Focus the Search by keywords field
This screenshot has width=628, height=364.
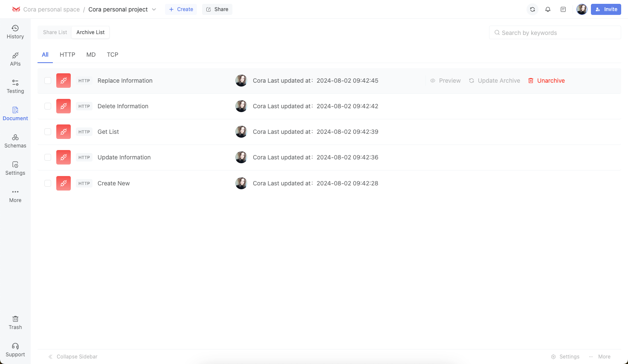555,32
